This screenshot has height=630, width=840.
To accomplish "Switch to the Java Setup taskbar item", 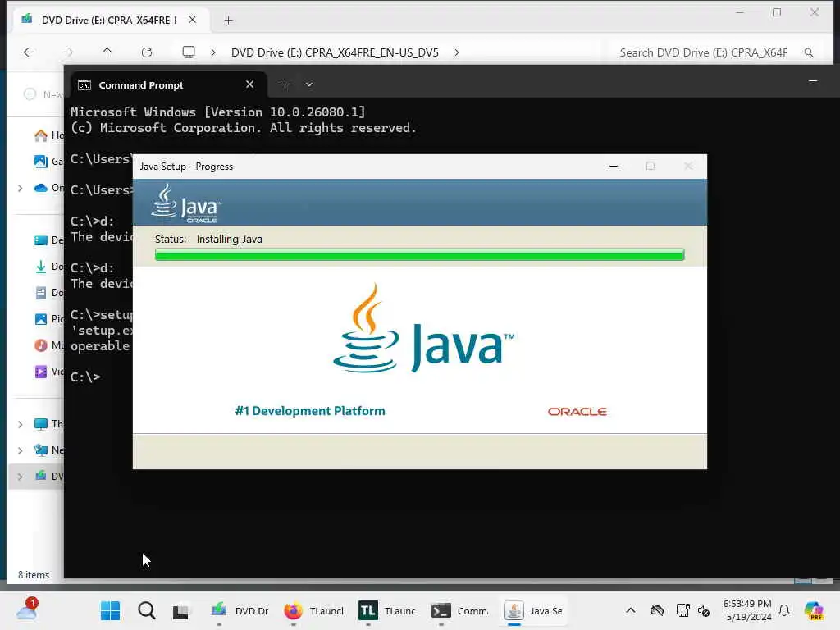I will click(x=533, y=610).
